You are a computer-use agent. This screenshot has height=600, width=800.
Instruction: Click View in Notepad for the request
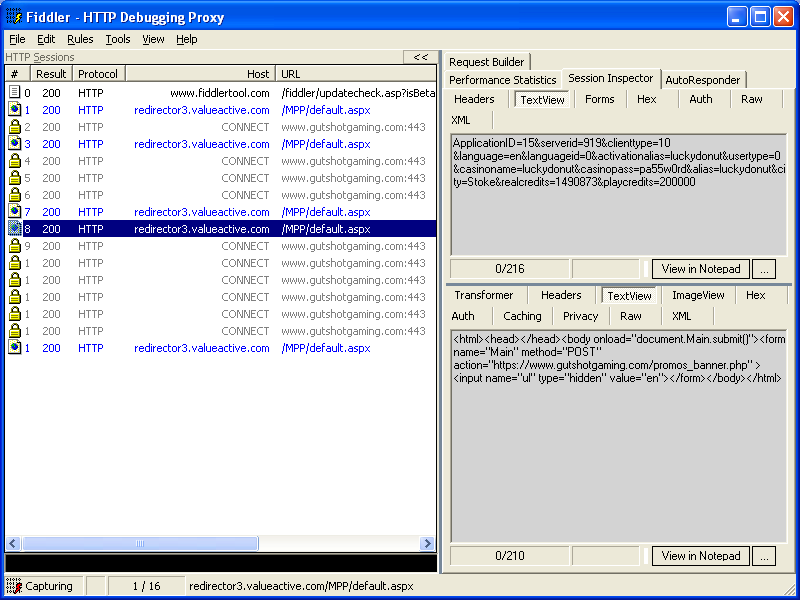(x=701, y=268)
